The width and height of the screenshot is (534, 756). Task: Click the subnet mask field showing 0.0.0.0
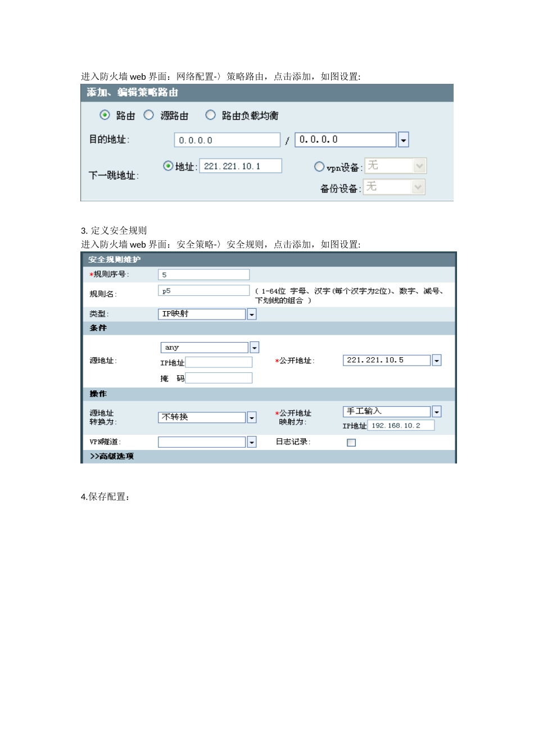346,139
